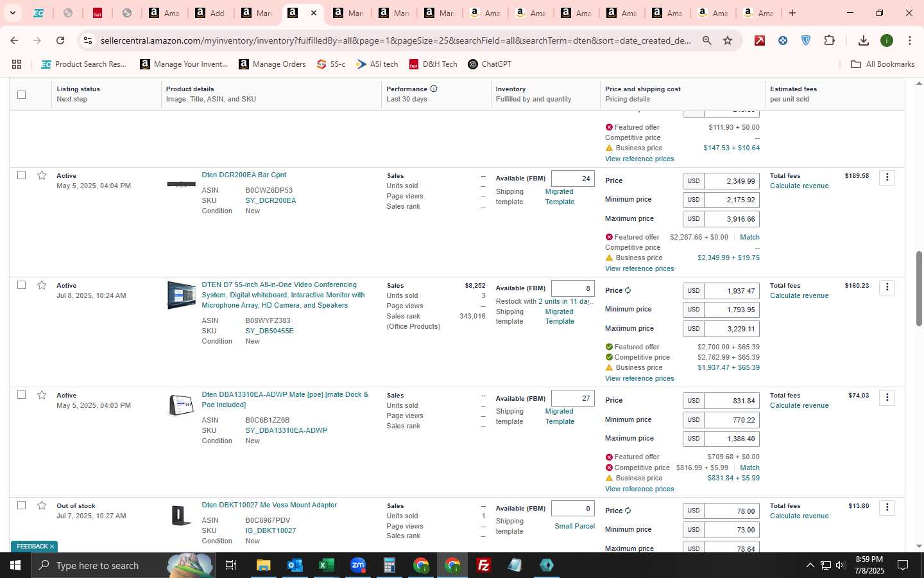Open Outlook from the taskbar
The width and height of the screenshot is (924, 578).
295,565
